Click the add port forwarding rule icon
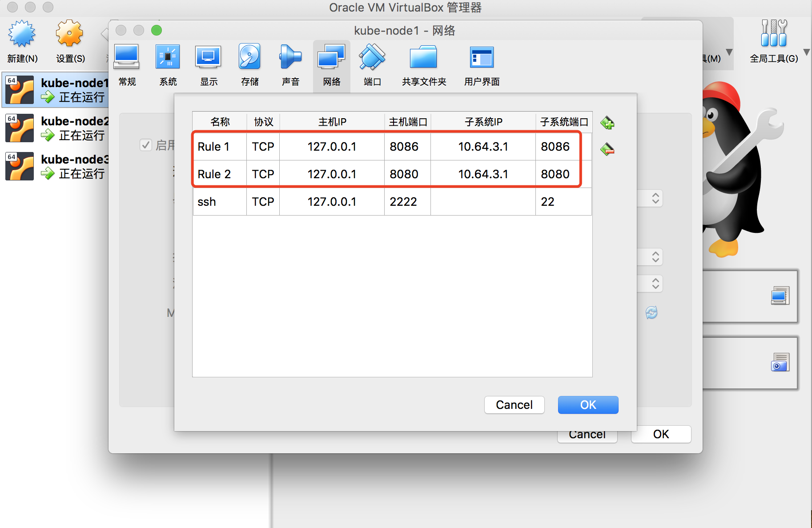Viewport: 812px width, 528px height. coord(607,123)
